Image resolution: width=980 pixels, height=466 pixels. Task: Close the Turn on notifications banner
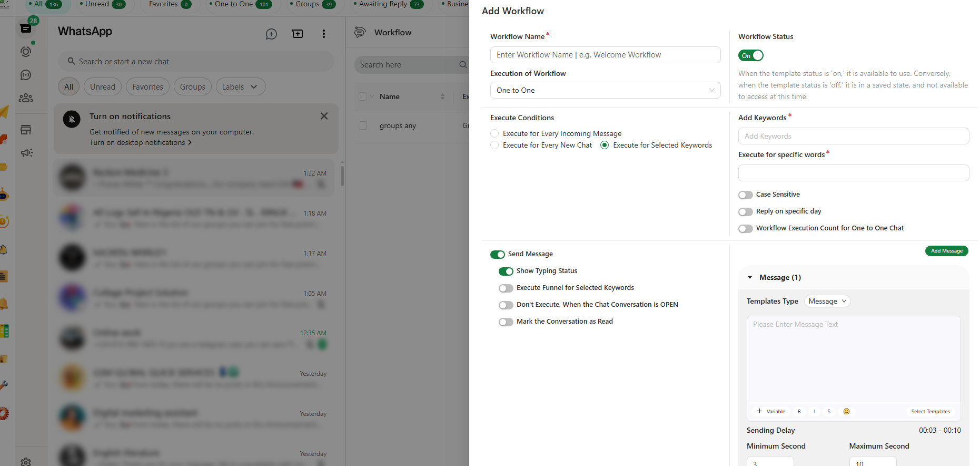[x=324, y=116]
